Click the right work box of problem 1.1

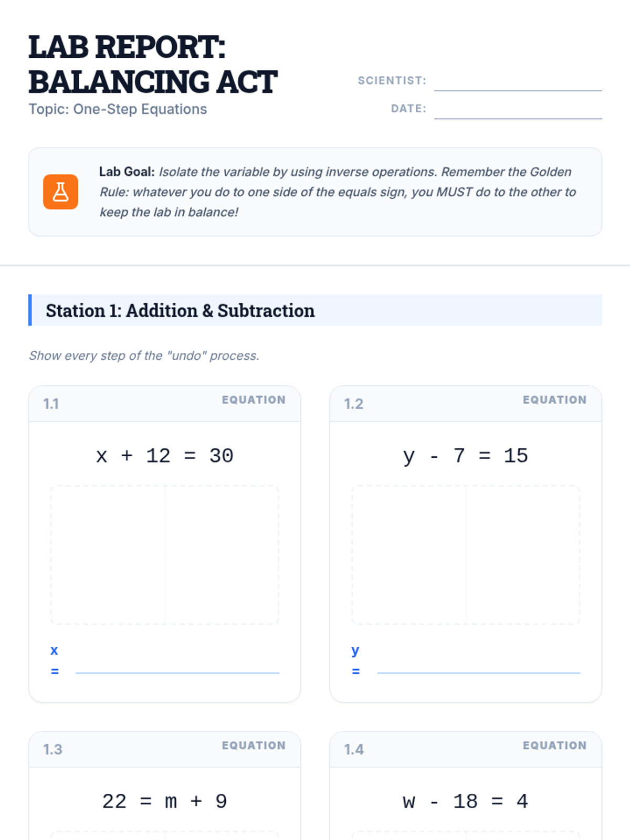[222, 555]
